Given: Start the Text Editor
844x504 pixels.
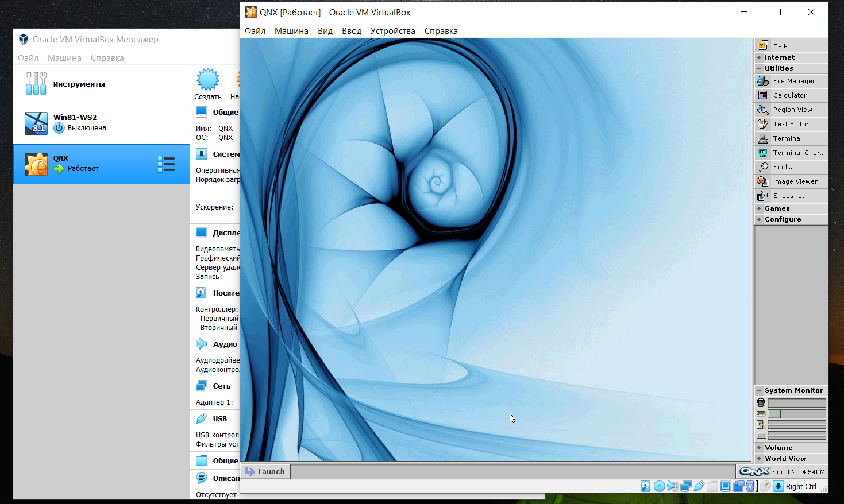Looking at the screenshot, I should click(x=791, y=124).
